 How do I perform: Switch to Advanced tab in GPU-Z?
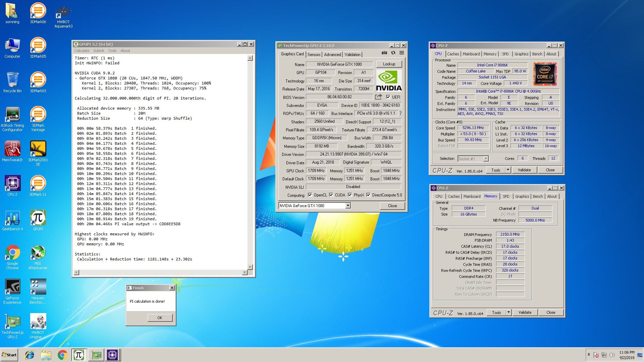(x=332, y=55)
